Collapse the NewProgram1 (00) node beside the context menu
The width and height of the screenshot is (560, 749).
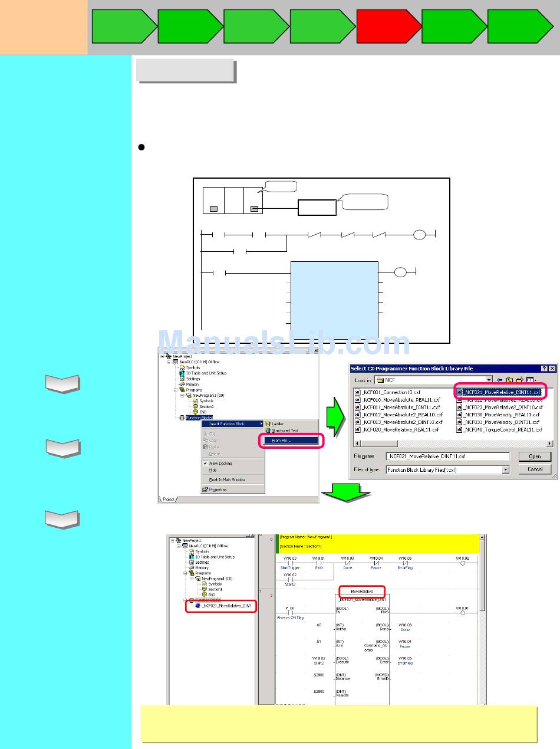click(x=182, y=395)
